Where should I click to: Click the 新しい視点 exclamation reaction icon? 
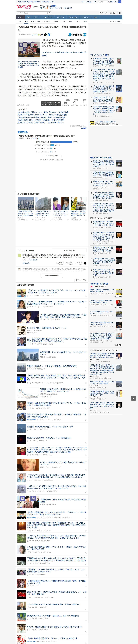[x=83, y=103]
